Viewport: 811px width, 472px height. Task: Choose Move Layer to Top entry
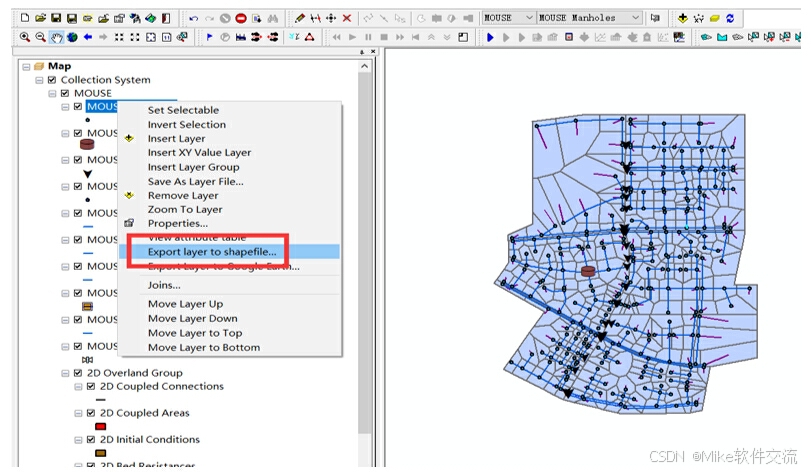tap(195, 333)
